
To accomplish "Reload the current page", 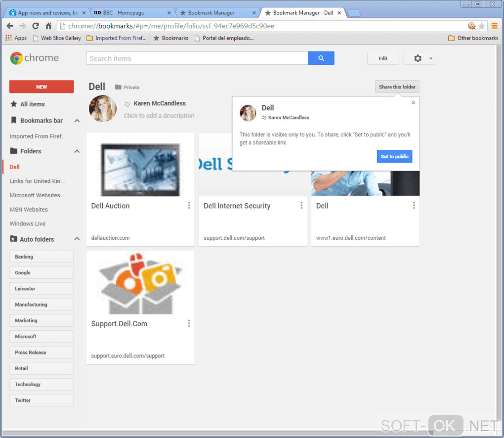I will pyautogui.click(x=36, y=26).
